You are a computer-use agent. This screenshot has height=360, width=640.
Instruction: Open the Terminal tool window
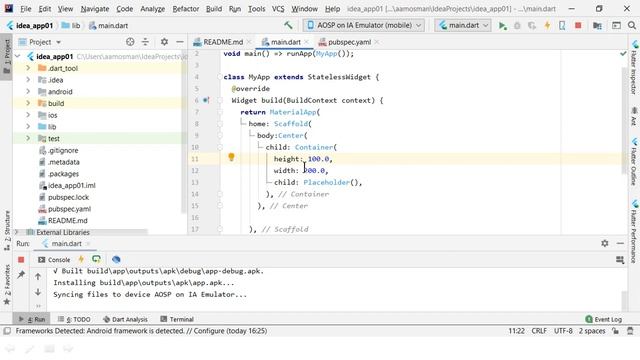click(177, 319)
